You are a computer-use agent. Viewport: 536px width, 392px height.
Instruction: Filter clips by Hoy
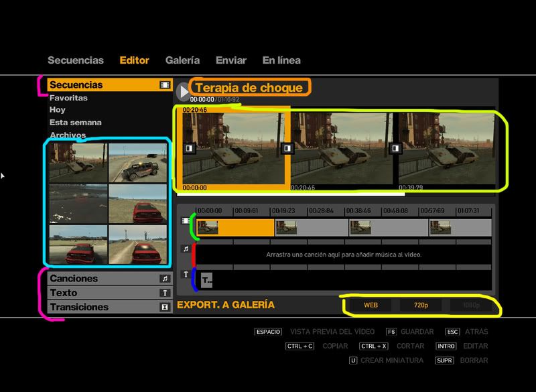pyautogui.click(x=58, y=110)
